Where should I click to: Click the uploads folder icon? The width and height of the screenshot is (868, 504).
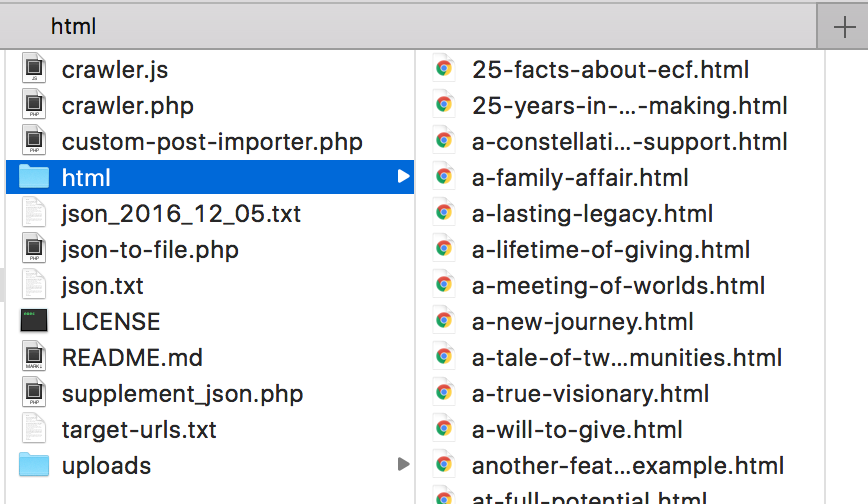34,465
